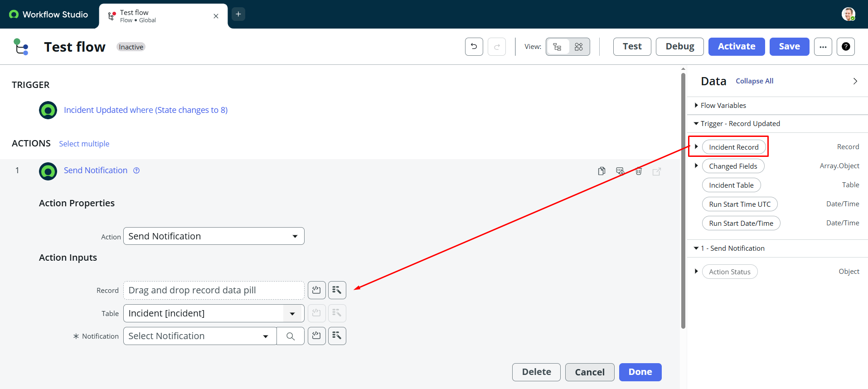Screen dimensions: 868x389
Task: Click the flow icon beside Test flow title
Action: (x=21, y=47)
